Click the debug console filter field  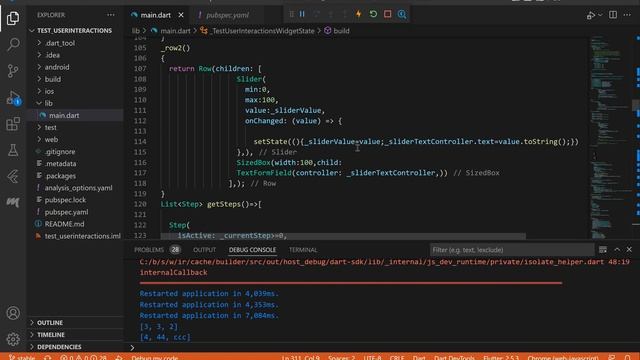click(512, 250)
